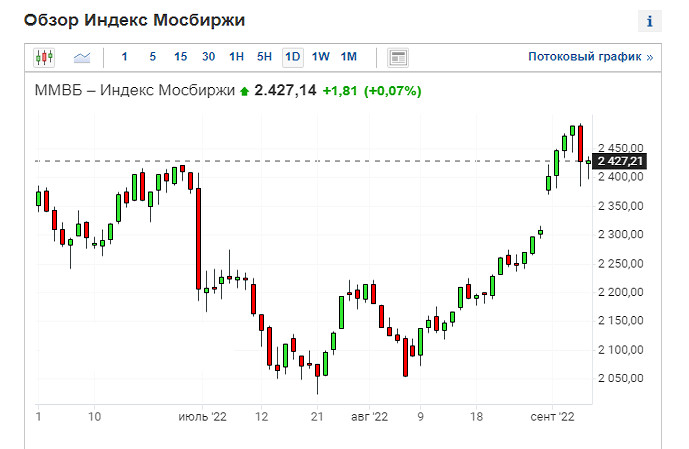Open the info icon in the header
689x449 pixels.
tap(649, 21)
